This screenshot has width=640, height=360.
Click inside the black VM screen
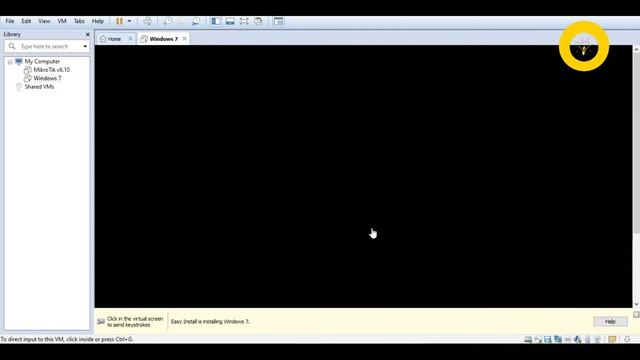coord(363,176)
